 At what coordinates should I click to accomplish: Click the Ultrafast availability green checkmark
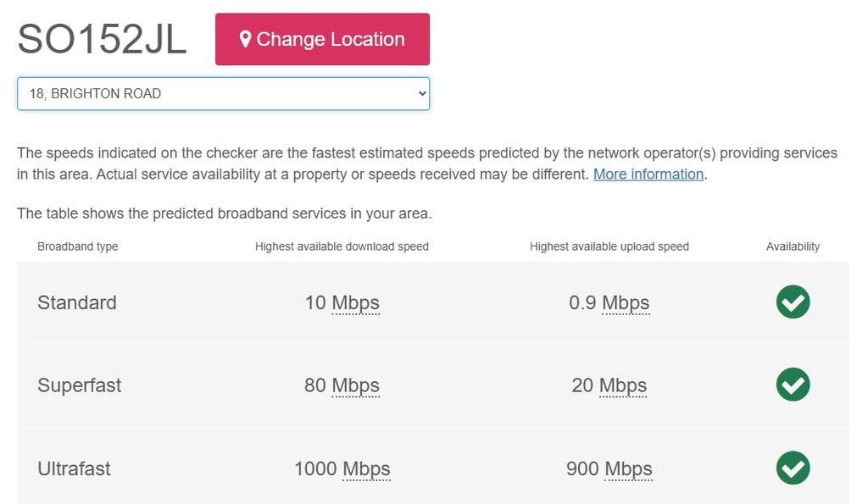[793, 468]
